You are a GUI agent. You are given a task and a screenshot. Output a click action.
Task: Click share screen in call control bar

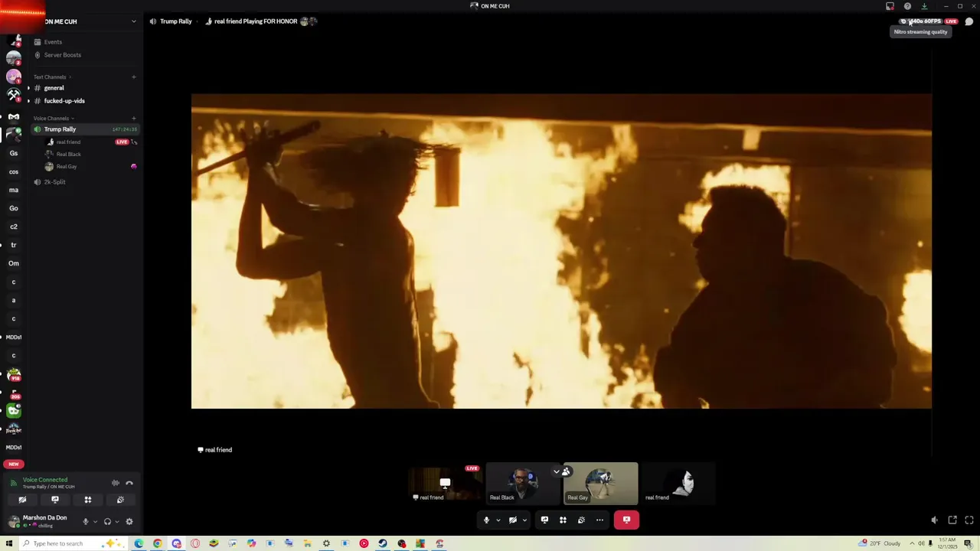point(544,520)
